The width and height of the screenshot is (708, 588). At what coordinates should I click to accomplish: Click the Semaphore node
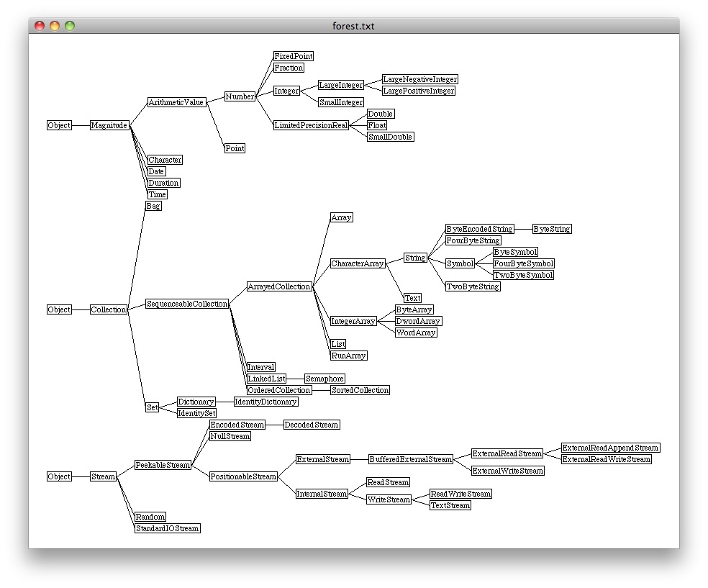pos(324,379)
